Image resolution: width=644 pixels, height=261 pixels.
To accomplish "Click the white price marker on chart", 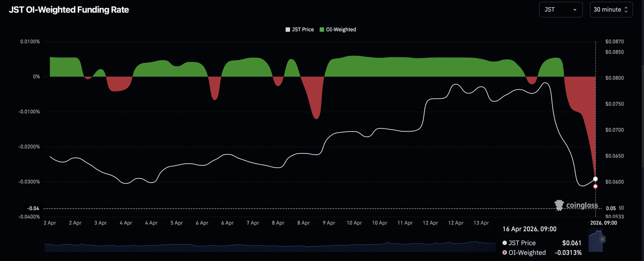I will tap(595, 179).
